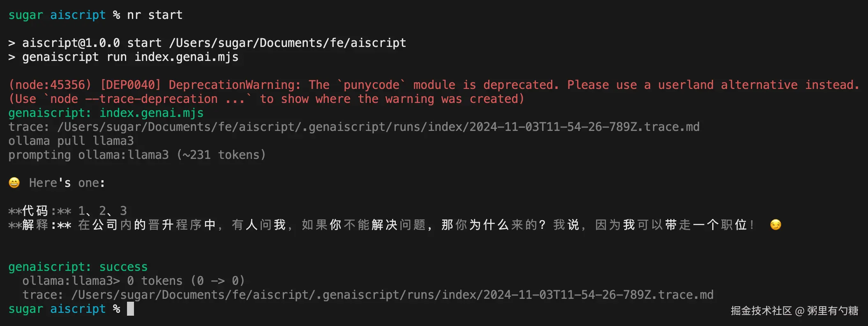
Task: Click the "nr start" command text
Action: click(x=155, y=15)
